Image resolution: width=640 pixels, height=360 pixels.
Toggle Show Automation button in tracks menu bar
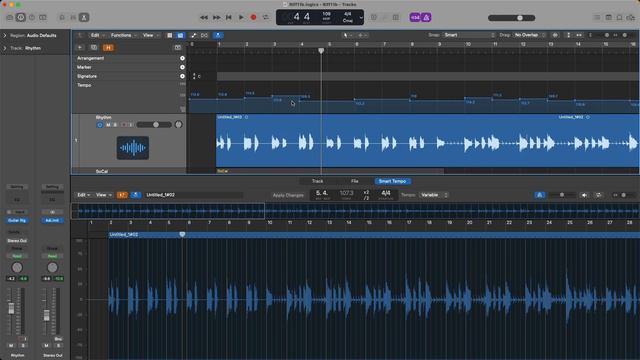tap(193, 36)
